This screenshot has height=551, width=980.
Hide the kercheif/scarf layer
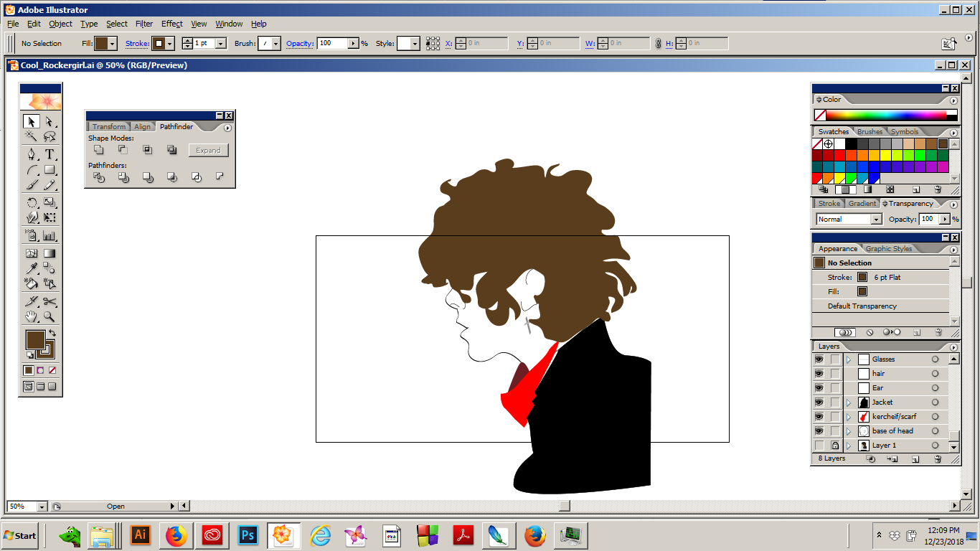819,417
